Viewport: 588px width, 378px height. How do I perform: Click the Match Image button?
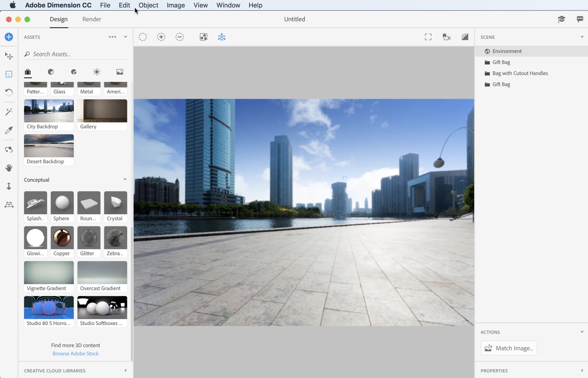click(508, 348)
